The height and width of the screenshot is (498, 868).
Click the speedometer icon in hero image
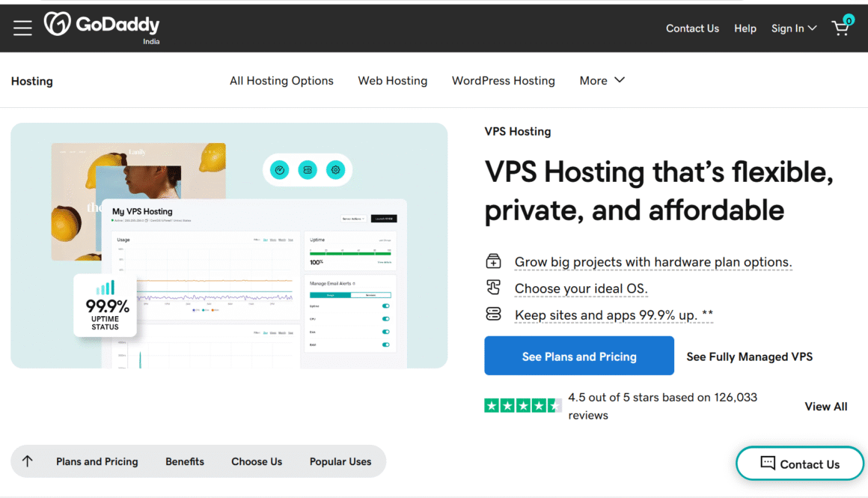[279, 170]
